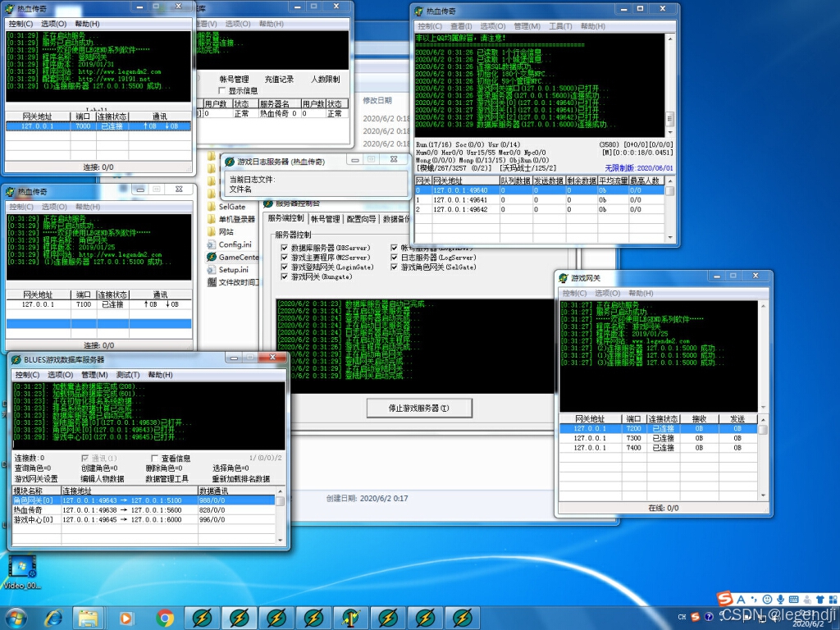Click the smiley face icon in the IME toolbar
This screenshot has width=840, height=630.
pyautogui.click(x=767, y=599)
